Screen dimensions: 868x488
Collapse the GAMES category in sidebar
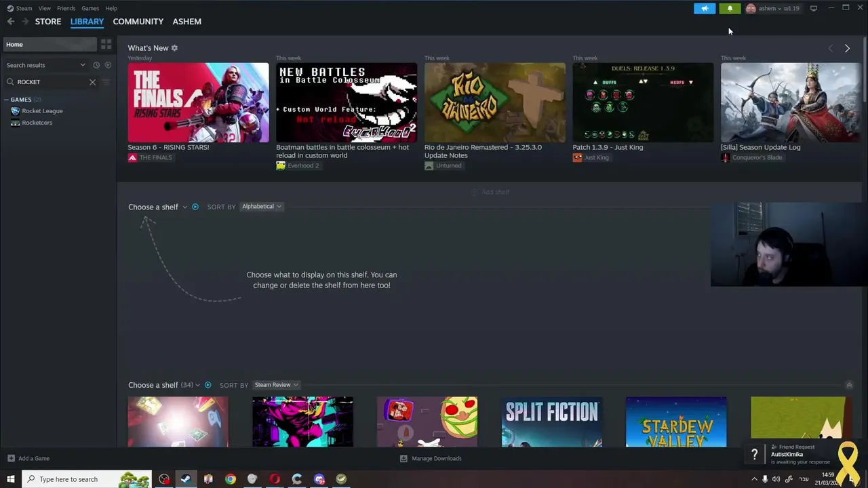6,100
